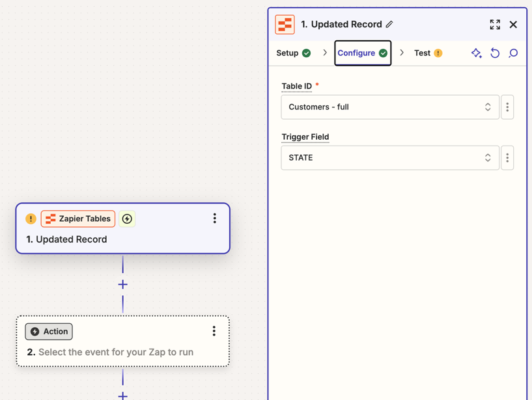This screenshot has width=532, height=400.
Task: Open the three-dot menu on Action step
Action: (214, 332)
